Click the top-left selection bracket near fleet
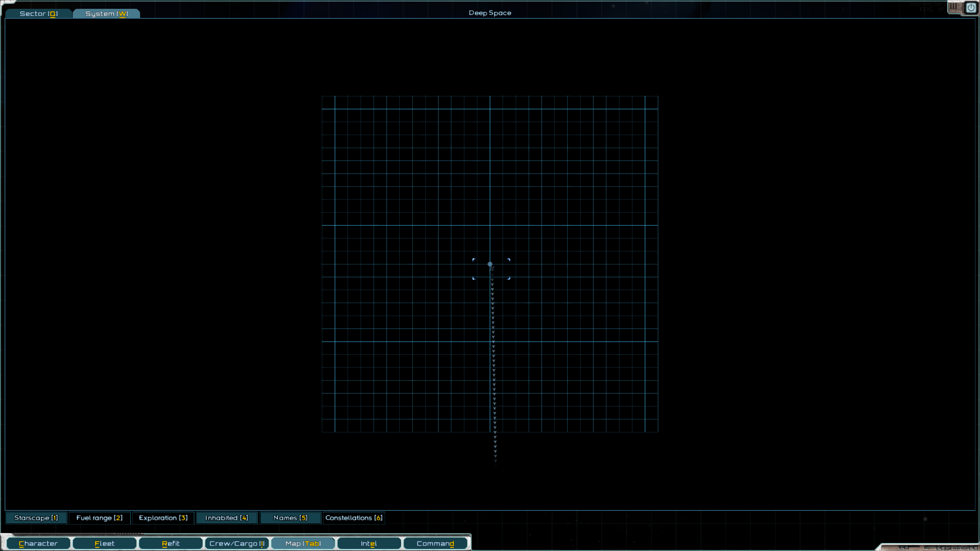 [474, 260]
